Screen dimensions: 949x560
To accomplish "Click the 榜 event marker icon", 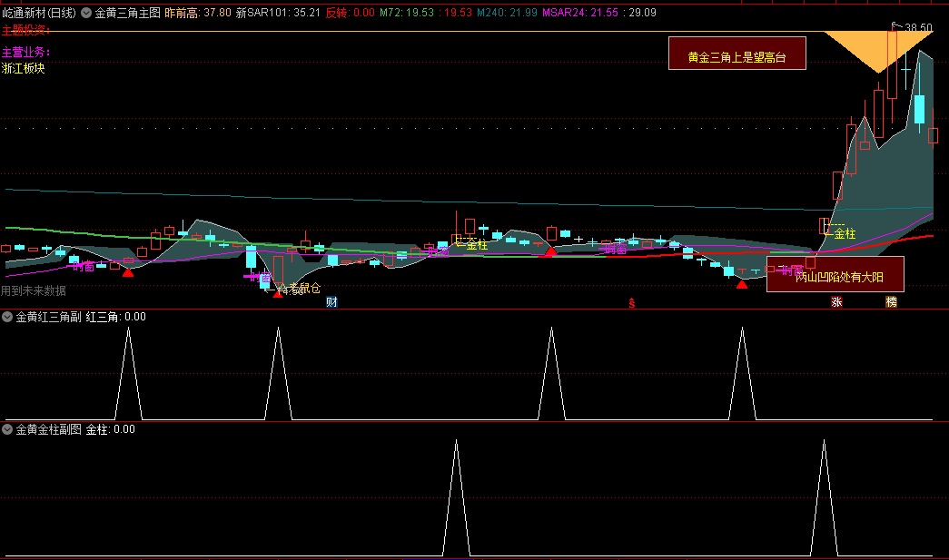I will (x=891, y=302).
